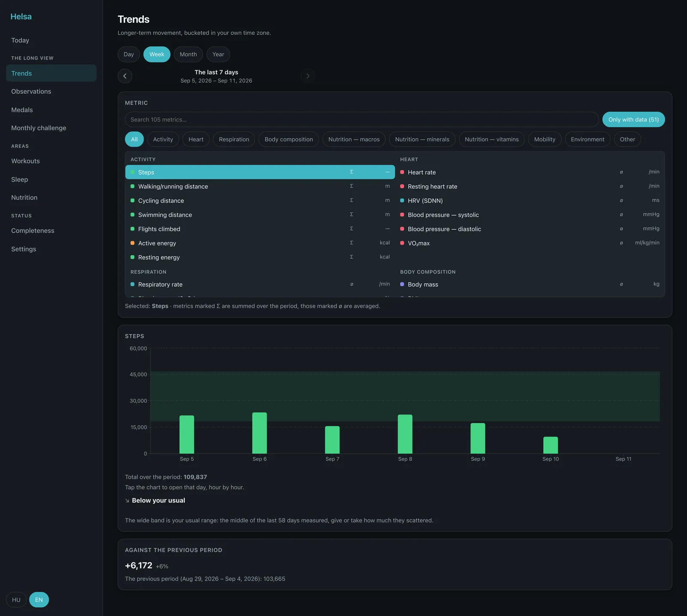Screen dimensions: 687x616
Task: Switch language to HU
Action: 16,600
